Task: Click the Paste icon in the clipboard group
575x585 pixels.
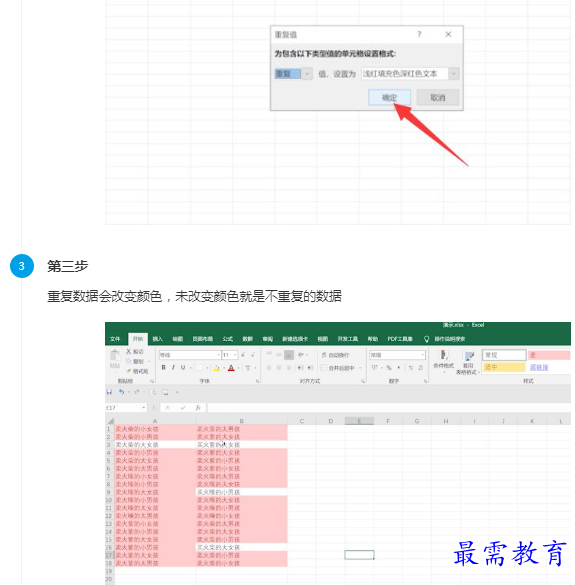Action: tap(115, 356)
